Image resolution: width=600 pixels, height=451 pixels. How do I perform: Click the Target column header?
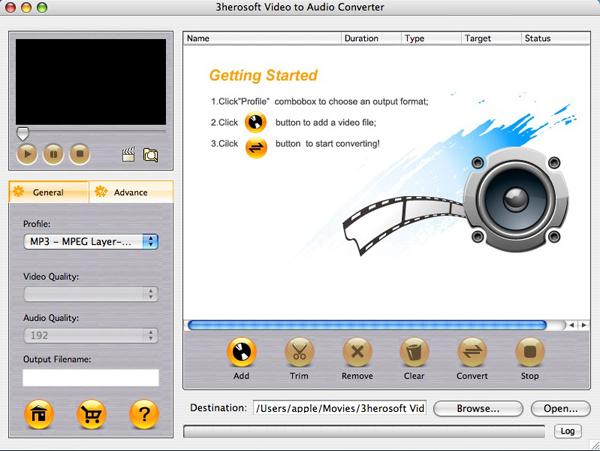tap(491, 38)
